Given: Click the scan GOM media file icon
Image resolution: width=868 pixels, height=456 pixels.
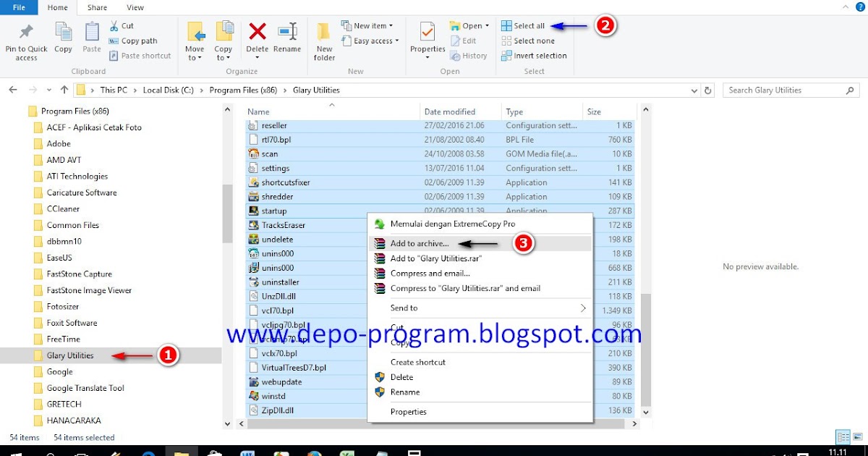Looking at the screenshot, I should pos(253,154).
